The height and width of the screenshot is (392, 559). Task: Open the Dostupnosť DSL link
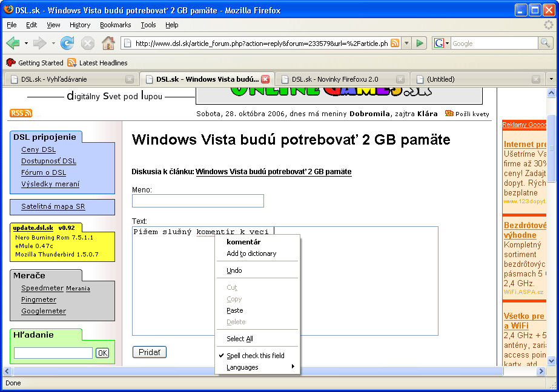[49, 161]
